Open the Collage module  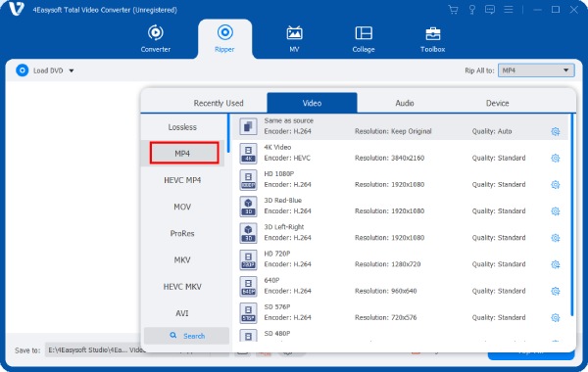(364, 38)
